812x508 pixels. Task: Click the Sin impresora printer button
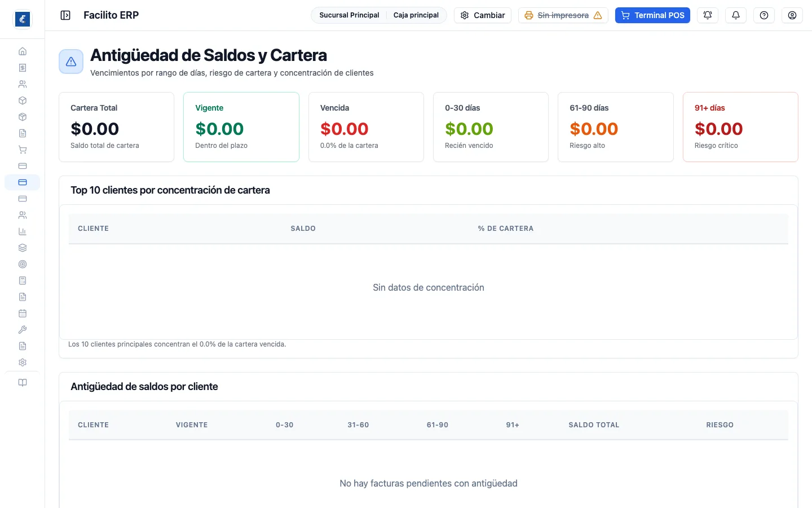coord(563,15)
